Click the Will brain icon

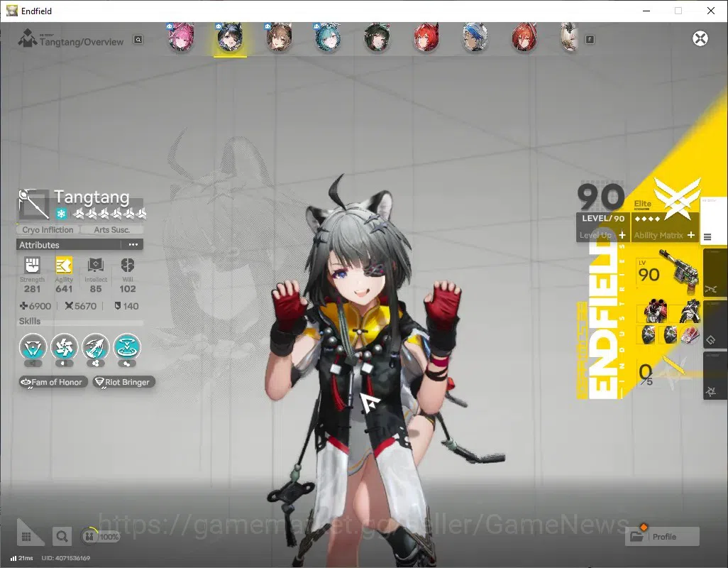click(x=127, y=266)
